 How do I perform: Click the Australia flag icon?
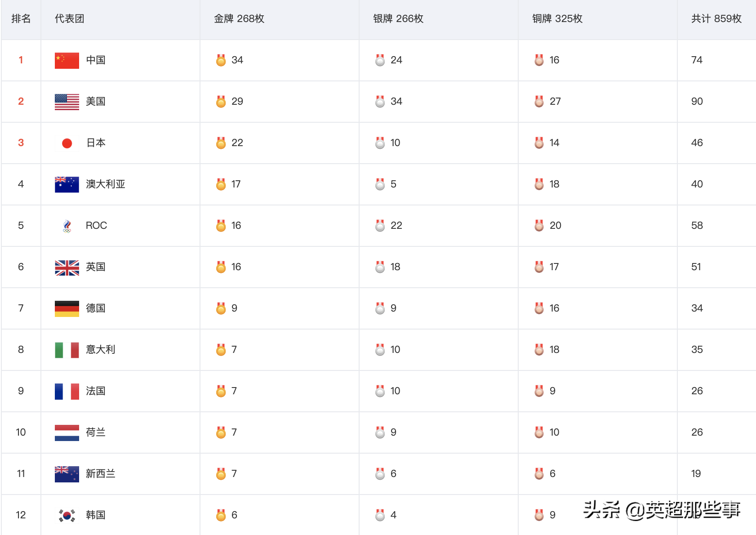point(67,184)
